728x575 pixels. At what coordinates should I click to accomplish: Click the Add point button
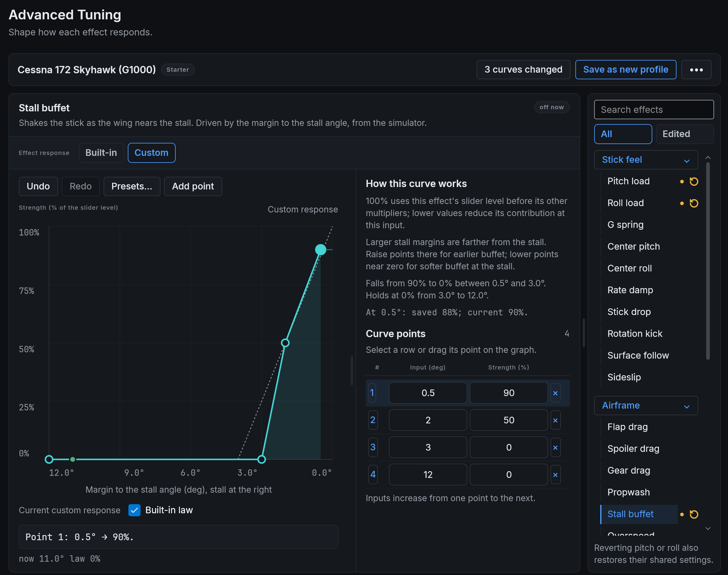[193, 186]
